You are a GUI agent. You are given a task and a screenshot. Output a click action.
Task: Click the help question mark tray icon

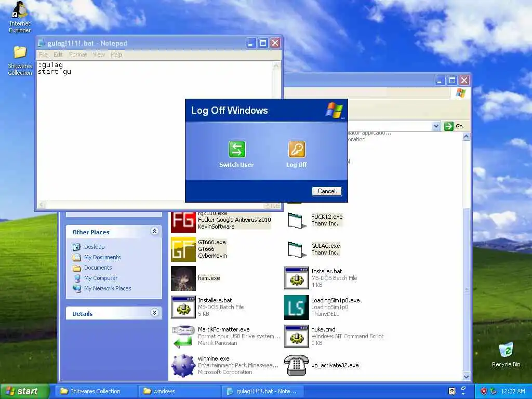coord(452,391)
